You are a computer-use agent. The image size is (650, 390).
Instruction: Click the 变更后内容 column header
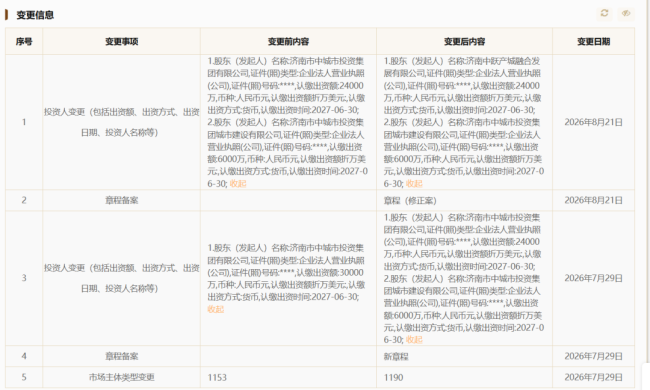tap(464, 41)
